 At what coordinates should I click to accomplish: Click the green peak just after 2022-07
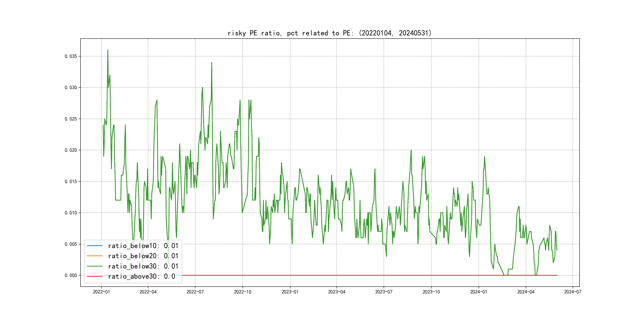pos(211,63)
